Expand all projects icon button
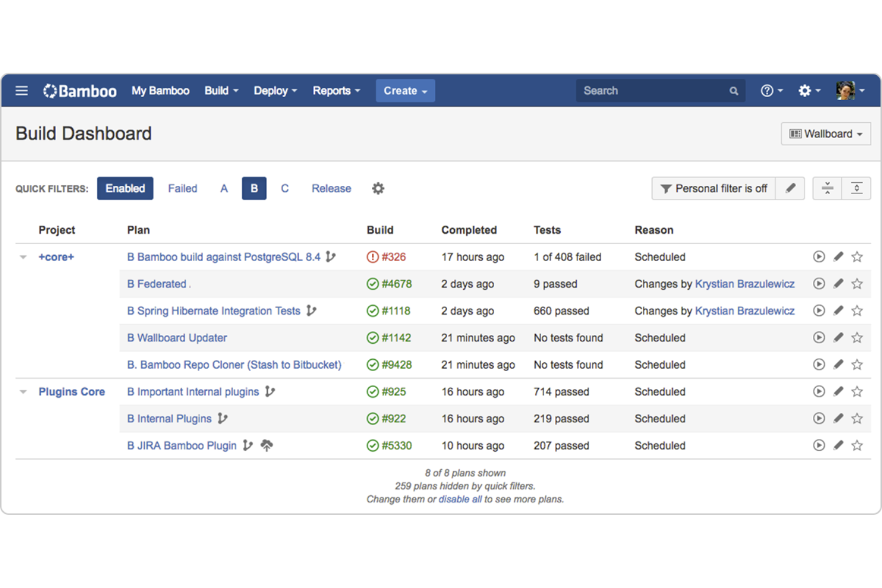This screenshot has height=588, width=882. coord(856,188)
